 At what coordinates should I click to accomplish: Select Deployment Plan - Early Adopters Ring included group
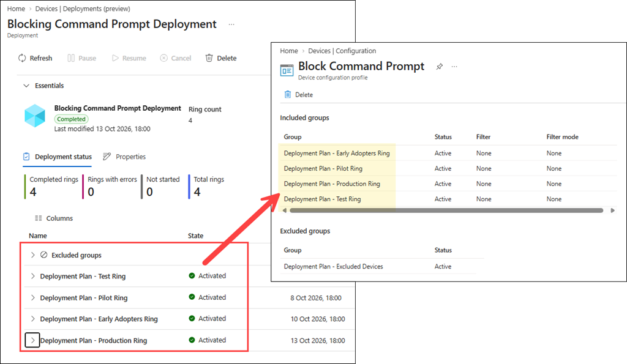tap(337, 154)
